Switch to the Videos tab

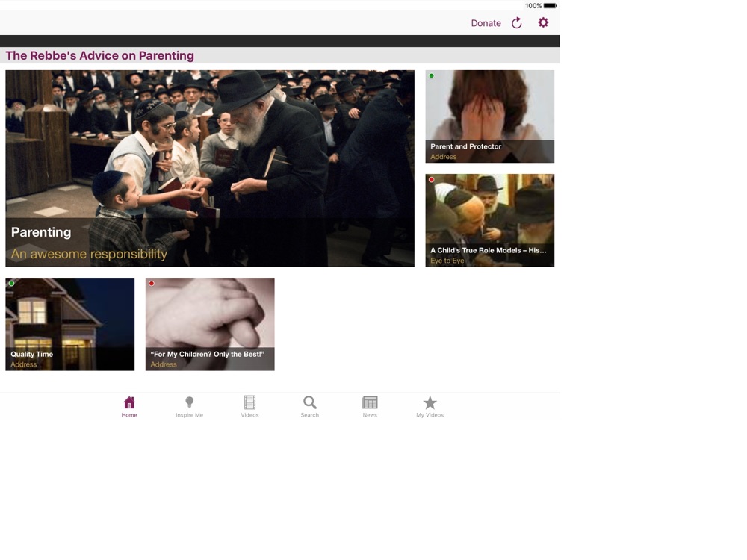tap(249, 407)
